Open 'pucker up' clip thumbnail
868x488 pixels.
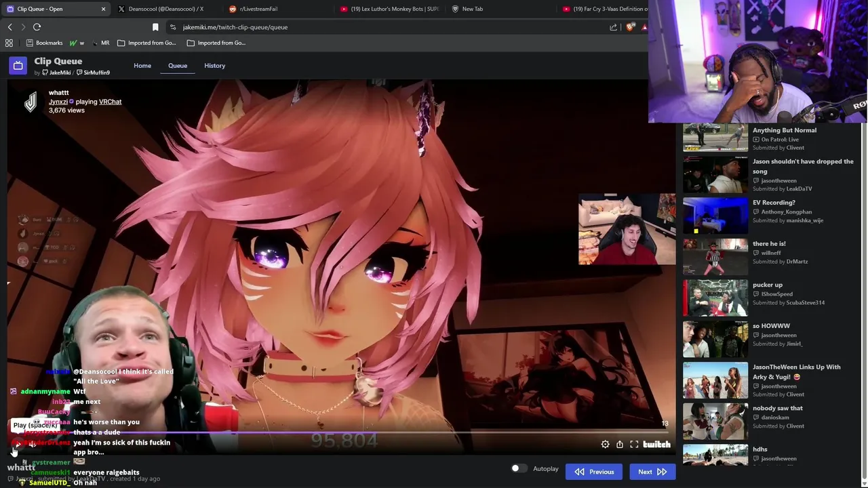(715, 298)
